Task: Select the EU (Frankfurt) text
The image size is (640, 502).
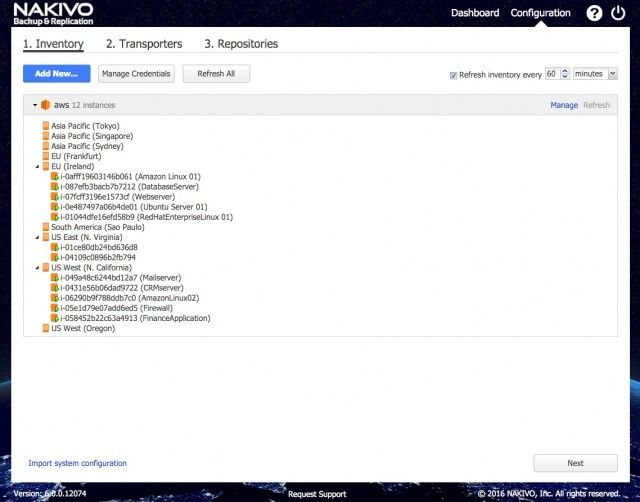Action: pyautogui.click(x=76, y=156)
